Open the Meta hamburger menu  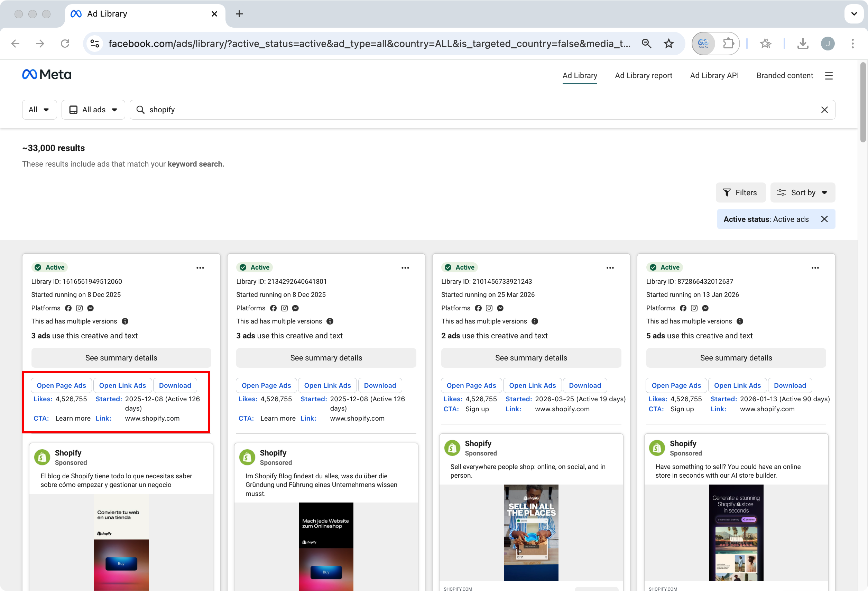tap(829, 76)
